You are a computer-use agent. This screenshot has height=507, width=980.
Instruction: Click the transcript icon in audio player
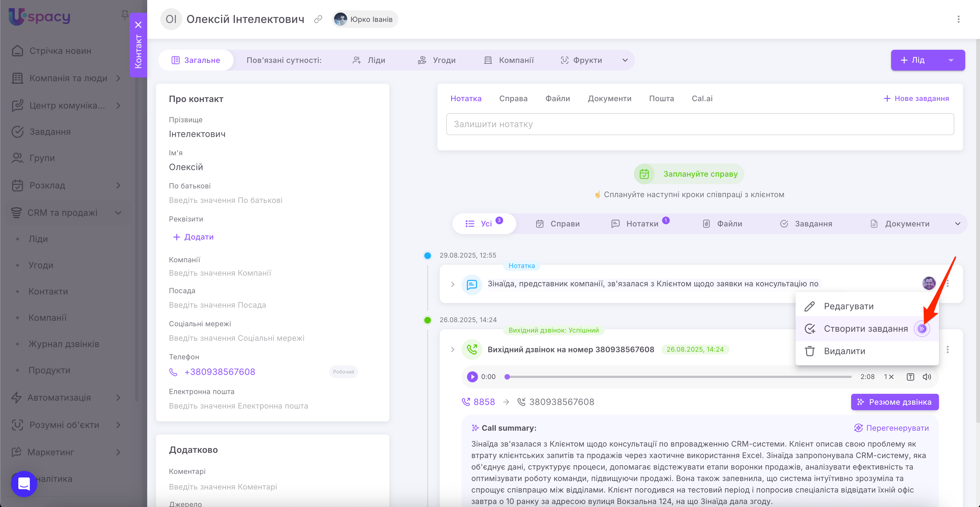(910, 377)
